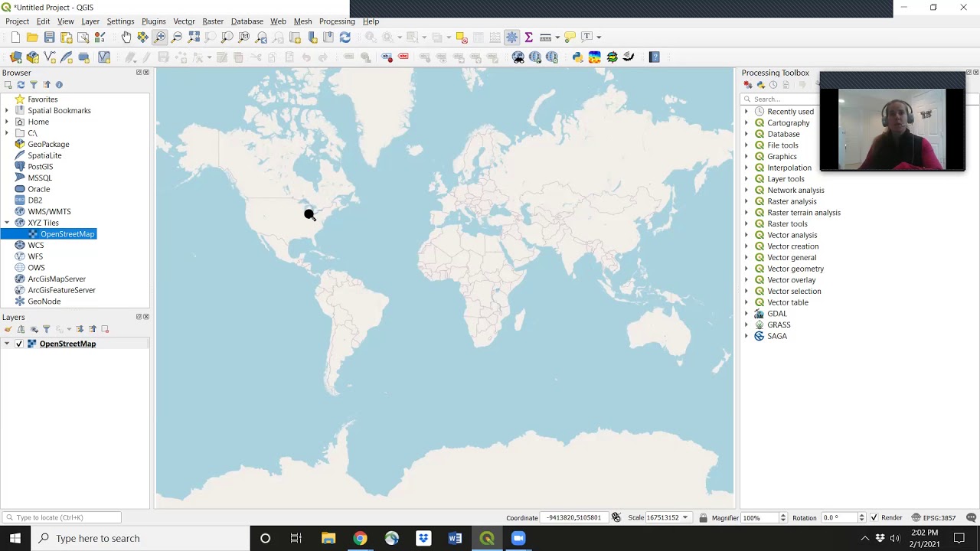980x551 pixels.
Task: Expand the Vector geometry group in Toolbox
Action: 746,269
